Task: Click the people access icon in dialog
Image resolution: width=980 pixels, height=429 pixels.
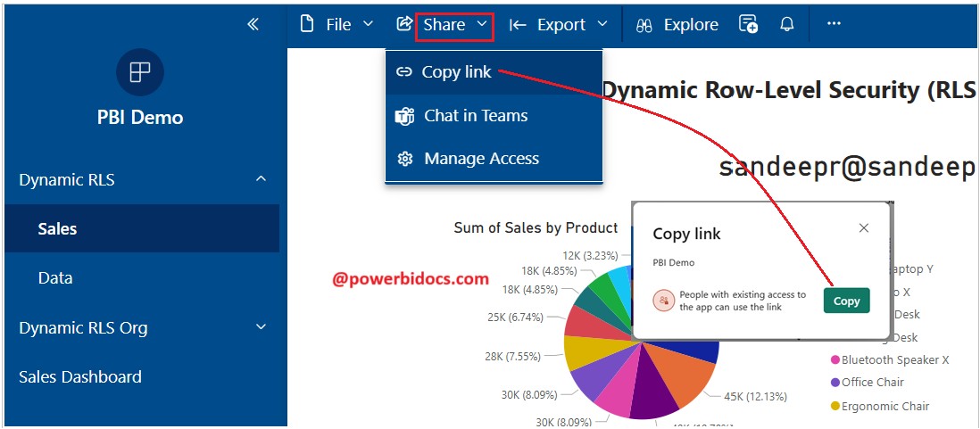Action: point(662,301)
